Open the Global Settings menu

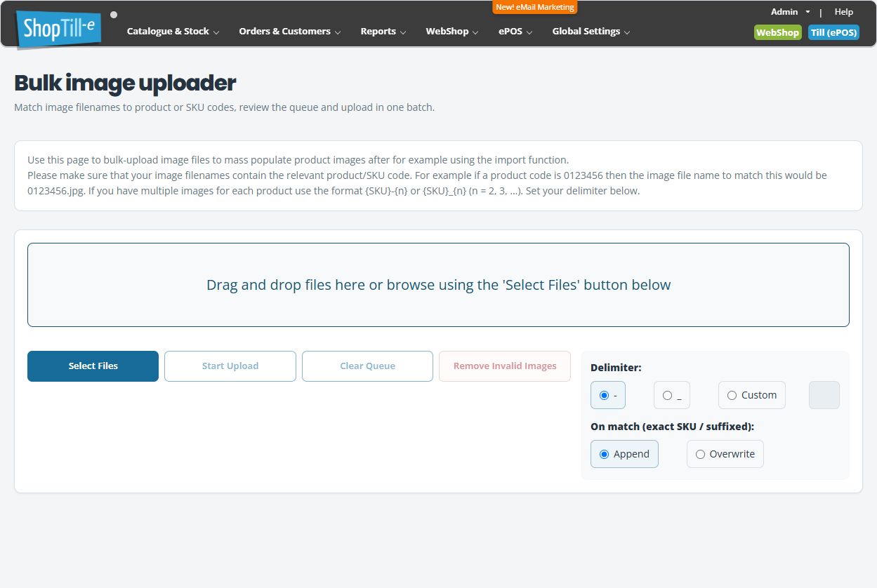pos(591,32)
